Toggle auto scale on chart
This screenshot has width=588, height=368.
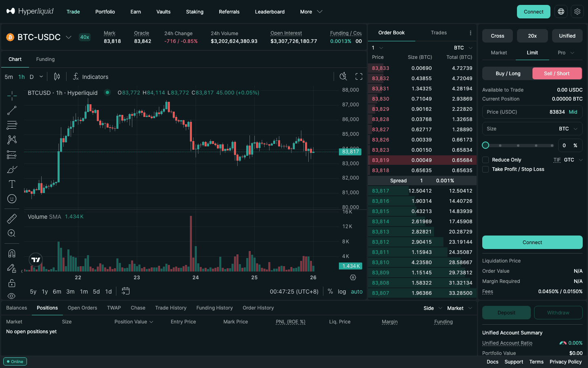[356, 292]
